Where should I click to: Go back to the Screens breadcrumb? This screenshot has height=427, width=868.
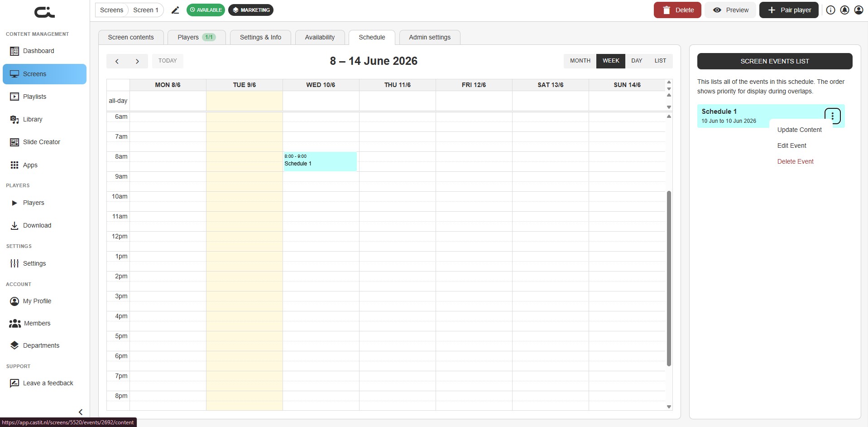click(x=111, y=10)
